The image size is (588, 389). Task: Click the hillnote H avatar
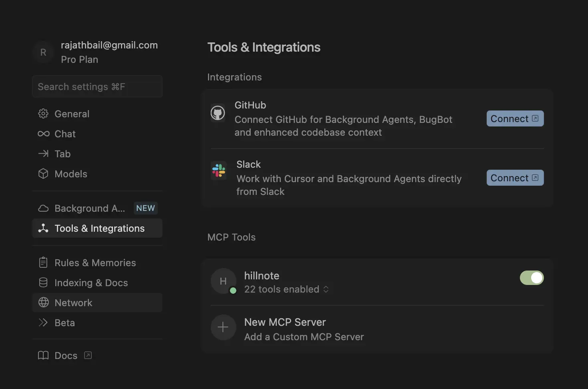pyautogui.click(x=223, y=281)
